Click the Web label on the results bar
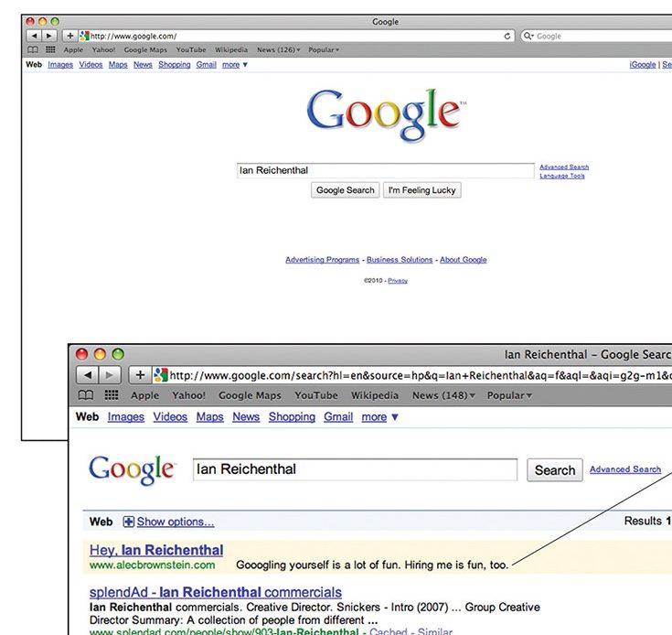Viewport: 672px width, 635px height. click(101, 522)
